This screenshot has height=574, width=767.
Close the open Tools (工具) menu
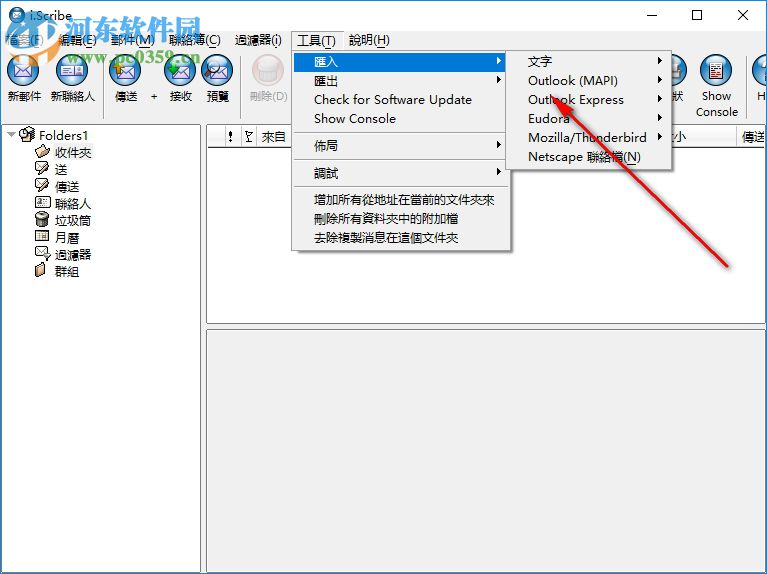pyautogui.click(x=316, y=40)
